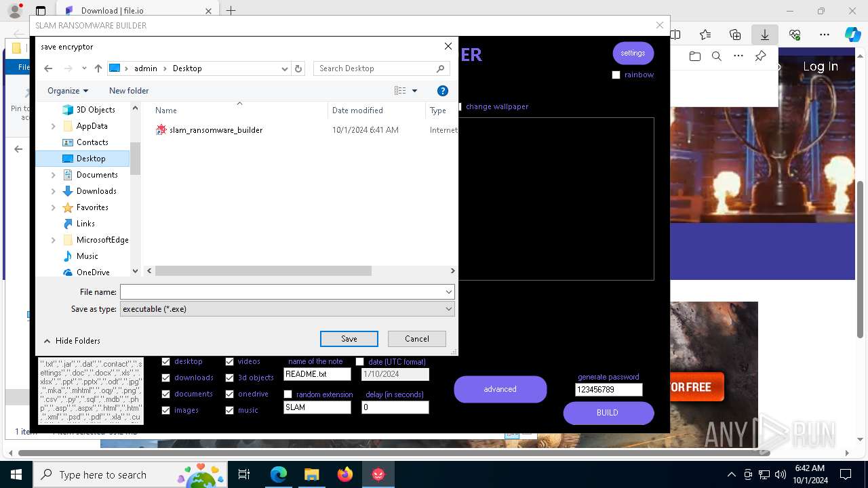868x488 pixels.
Task: Click the Windows Start button
Action: click(16, 474)
